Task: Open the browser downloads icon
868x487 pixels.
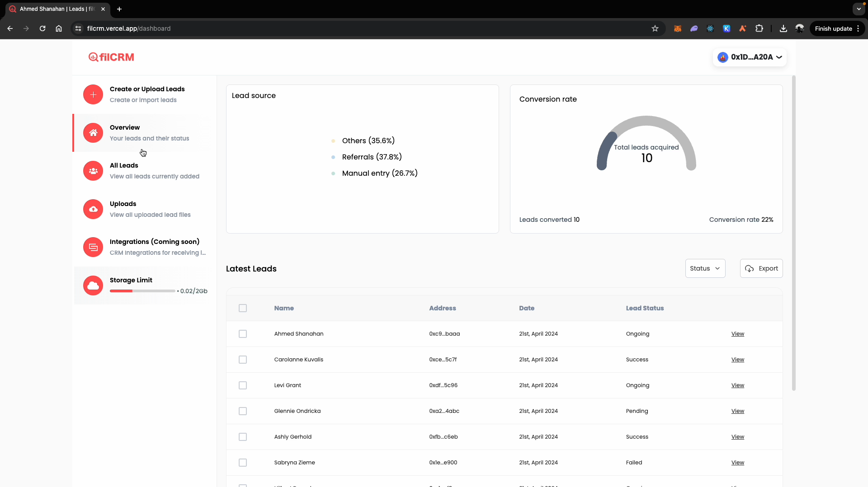Action: click(x=783, y=28)
